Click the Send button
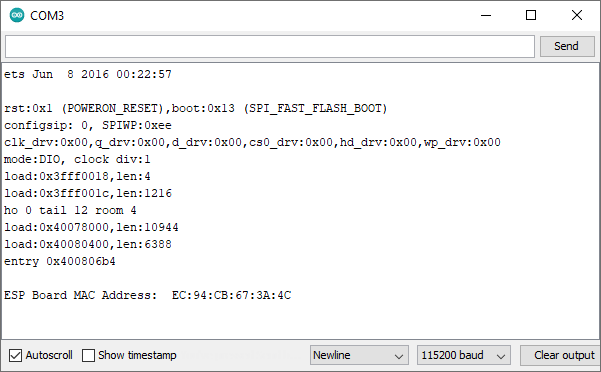 coord(567,46)
